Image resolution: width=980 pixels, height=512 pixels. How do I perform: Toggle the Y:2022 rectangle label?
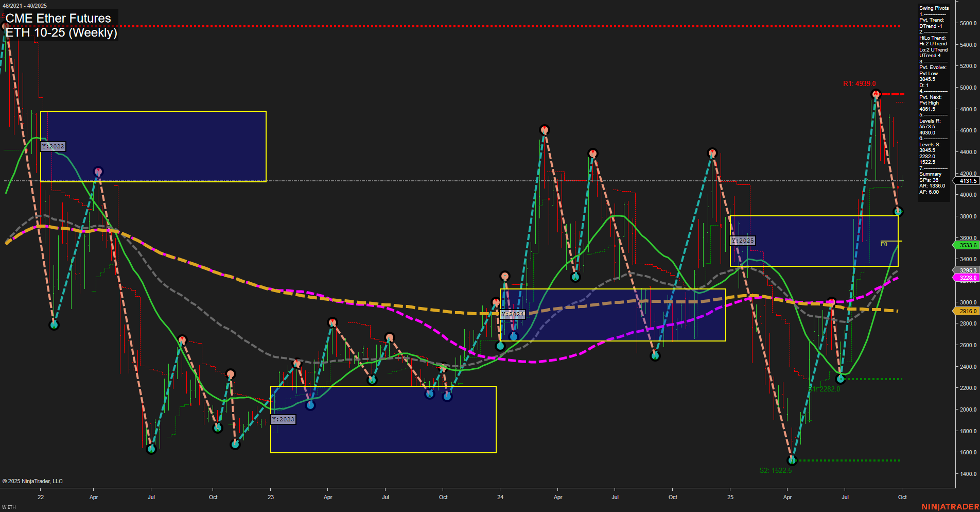coord(53,146)
